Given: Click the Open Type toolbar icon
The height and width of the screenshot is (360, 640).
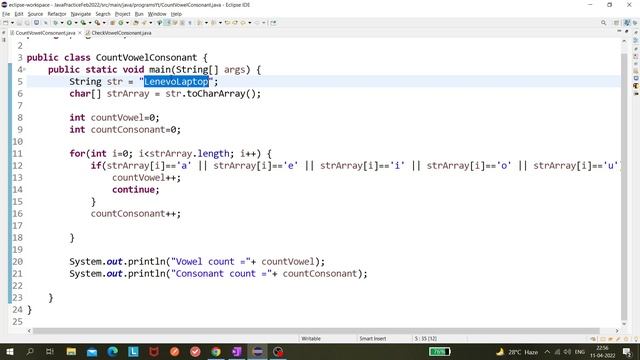Looking at the screenshot, I should coord(136,23).
